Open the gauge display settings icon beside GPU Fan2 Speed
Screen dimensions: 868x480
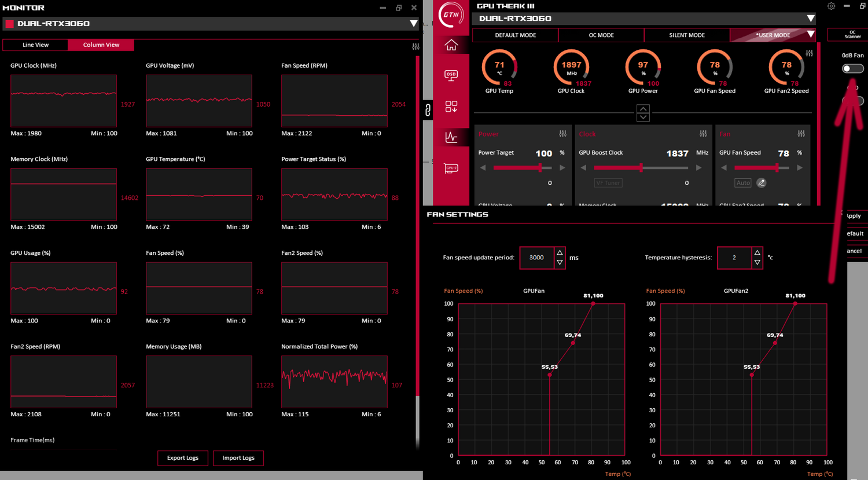pos(809,53)
